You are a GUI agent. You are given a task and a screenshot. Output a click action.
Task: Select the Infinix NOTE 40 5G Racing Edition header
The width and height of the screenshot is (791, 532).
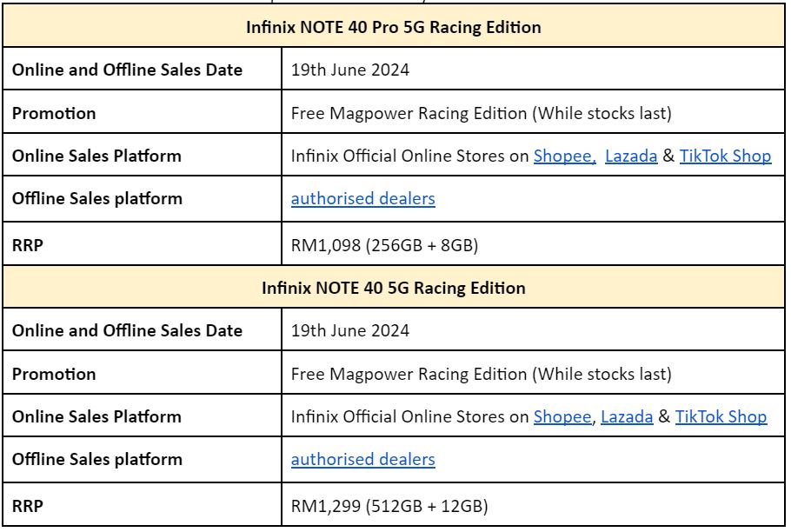point(393,288)
